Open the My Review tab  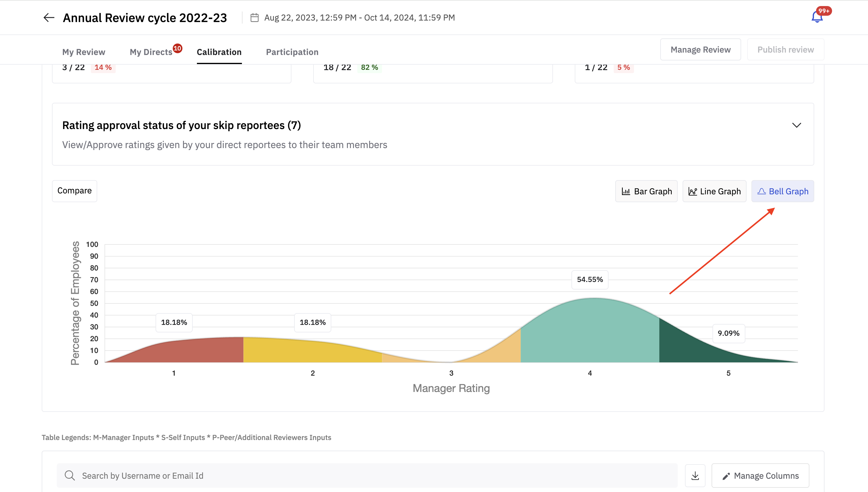coord(84,52)
